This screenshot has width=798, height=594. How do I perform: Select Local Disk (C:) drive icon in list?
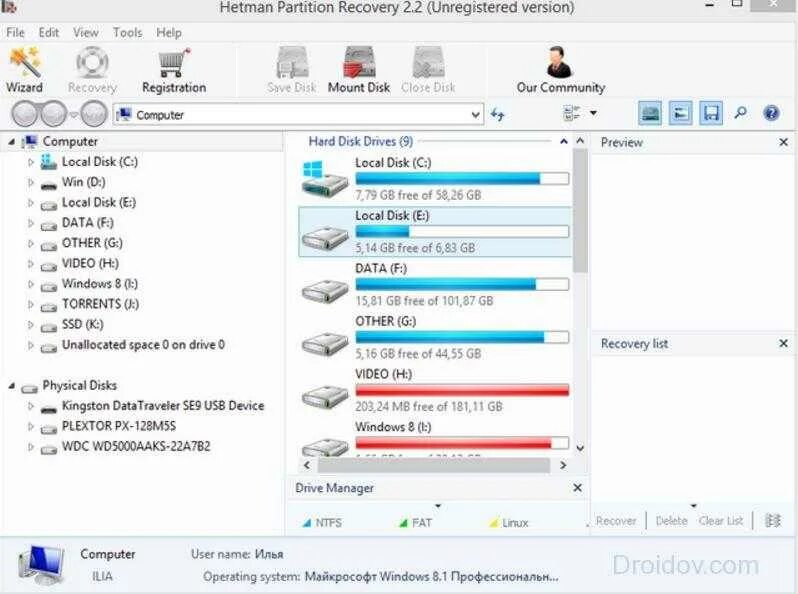(325, 179)
